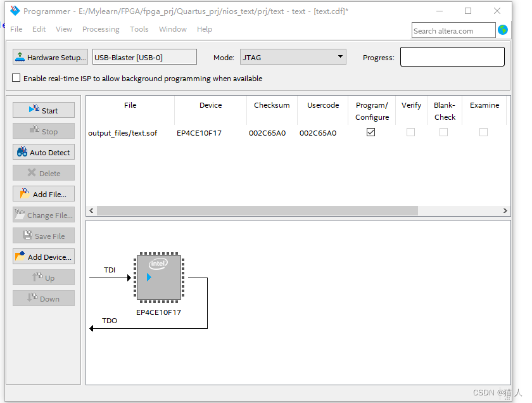This screenshot has width=532, height=403.
Task: Open the Help menu
Action: (205, 29)
